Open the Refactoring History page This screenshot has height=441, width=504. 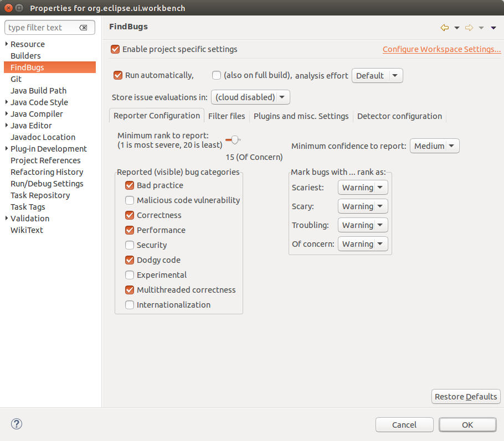[x=47, y=172]
